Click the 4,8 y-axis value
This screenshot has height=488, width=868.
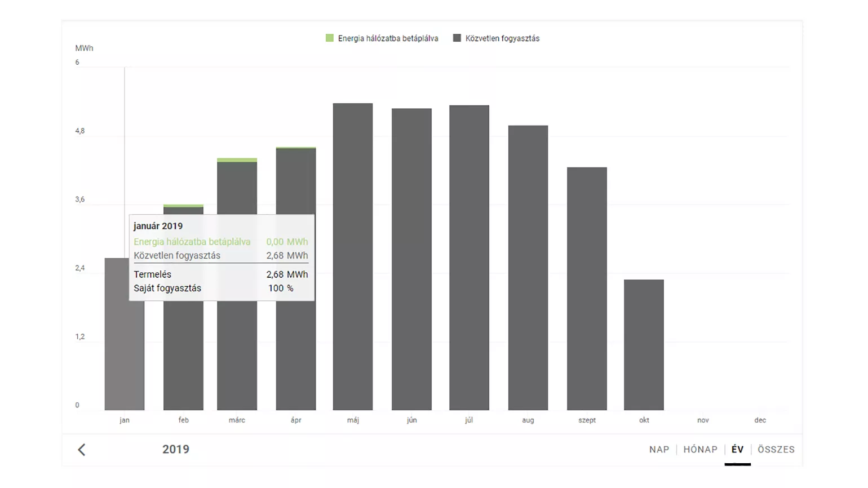[79, 131]
